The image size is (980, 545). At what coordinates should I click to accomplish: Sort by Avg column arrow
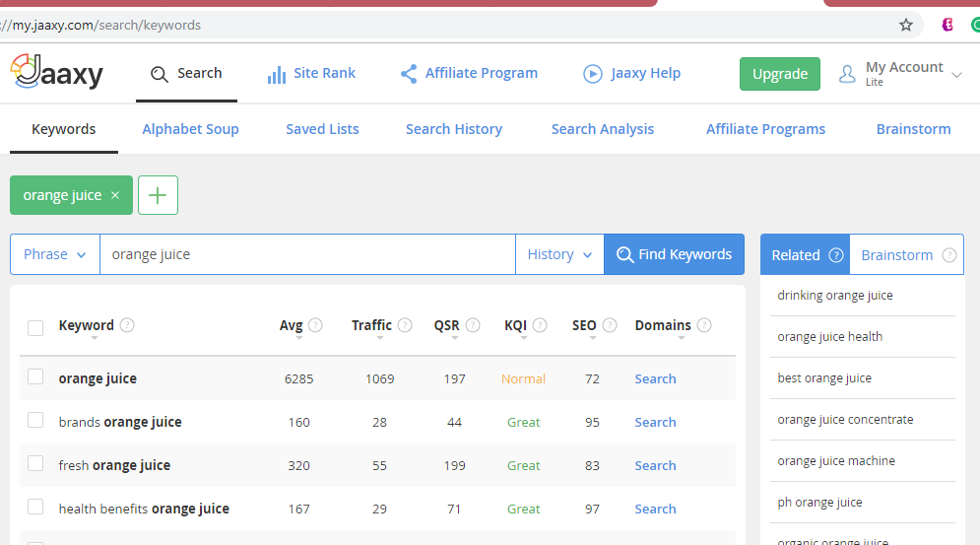298,338
